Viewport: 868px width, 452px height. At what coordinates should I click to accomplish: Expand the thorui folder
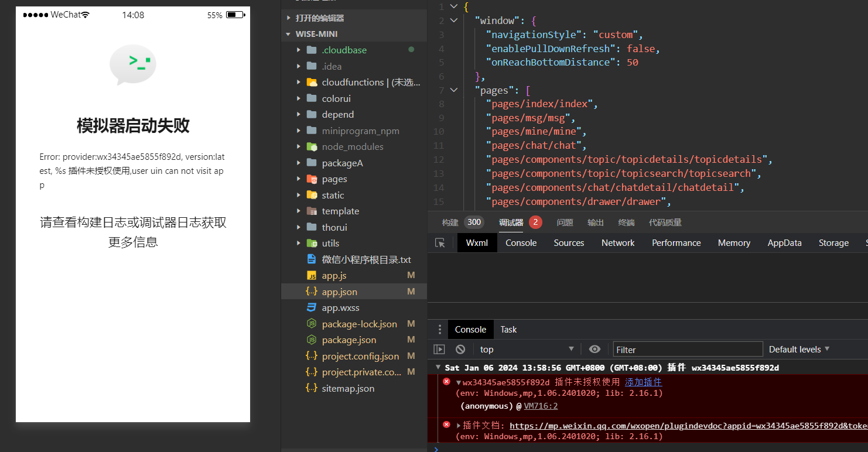pos(299,227)
